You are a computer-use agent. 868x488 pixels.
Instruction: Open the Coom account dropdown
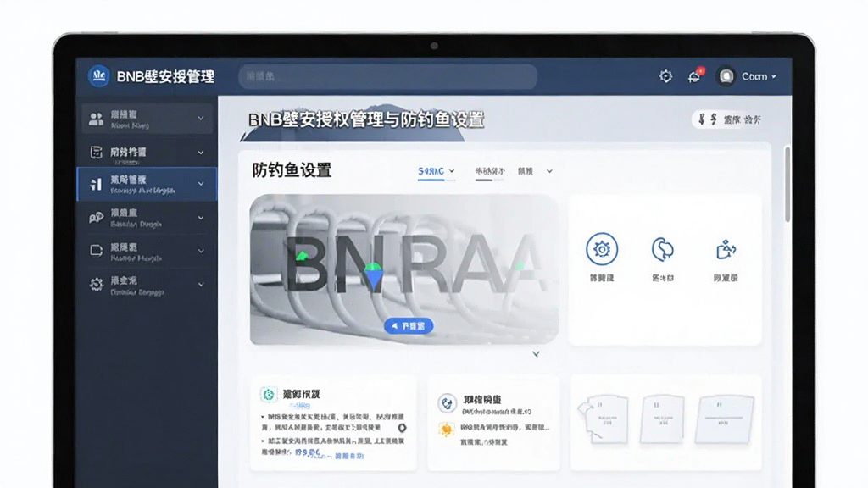tap(759, 76)
